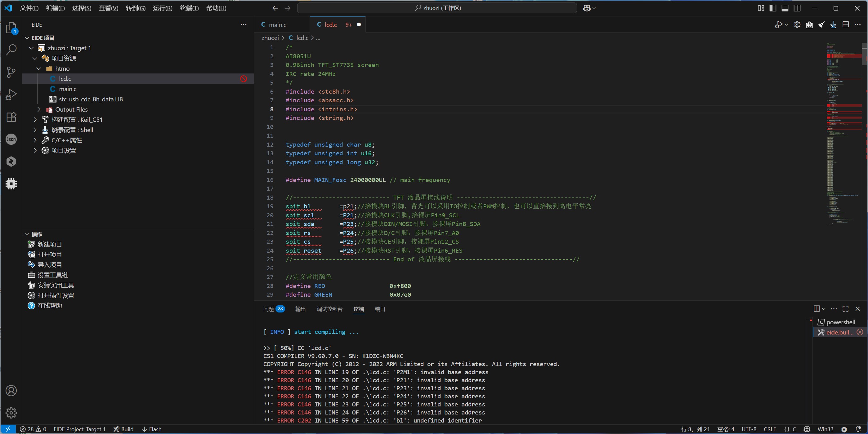Open the 编辑(E) menu
868x434 pixels.
55,8
